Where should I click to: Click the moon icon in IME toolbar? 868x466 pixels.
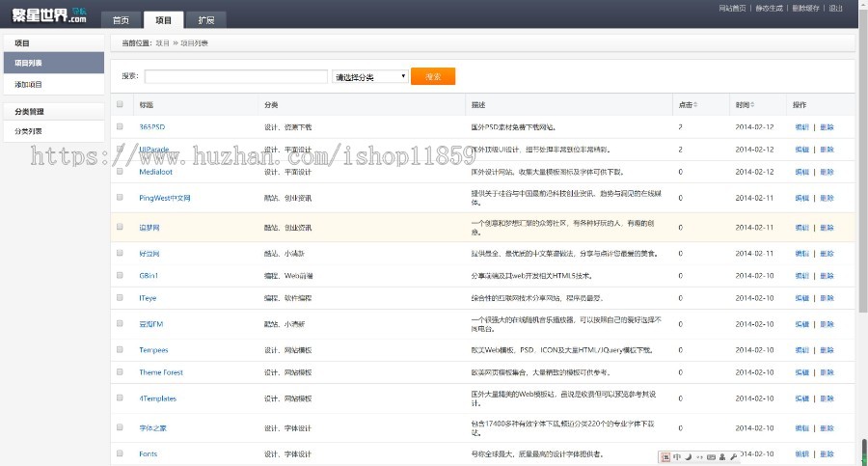tap(688, 457)
